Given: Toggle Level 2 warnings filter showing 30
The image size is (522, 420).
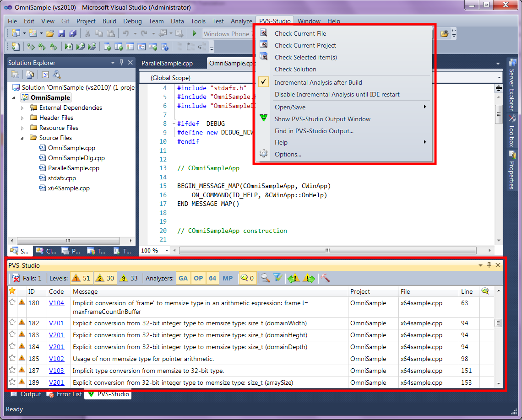Looking at the screenshot, I should (105, 278).
